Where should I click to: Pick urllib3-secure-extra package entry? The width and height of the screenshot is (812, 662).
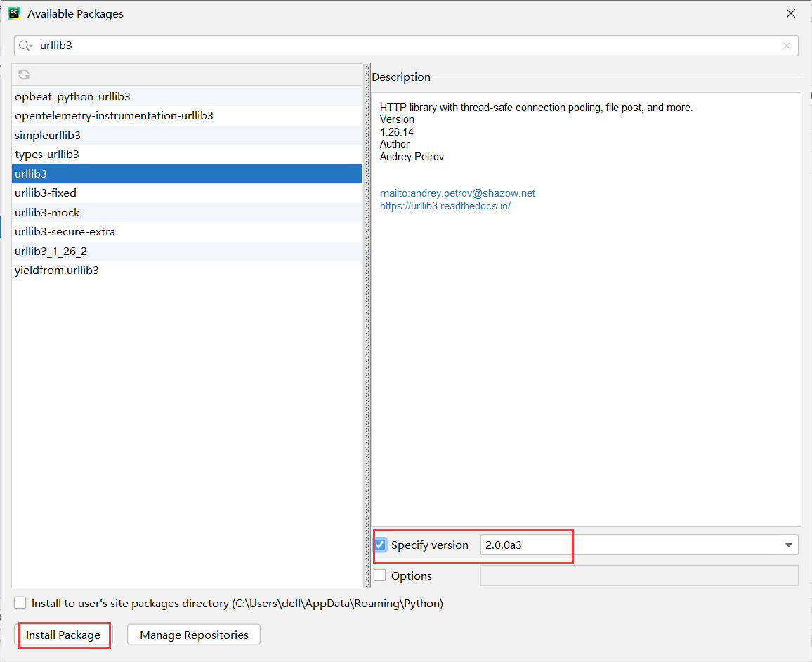(65, 231)
